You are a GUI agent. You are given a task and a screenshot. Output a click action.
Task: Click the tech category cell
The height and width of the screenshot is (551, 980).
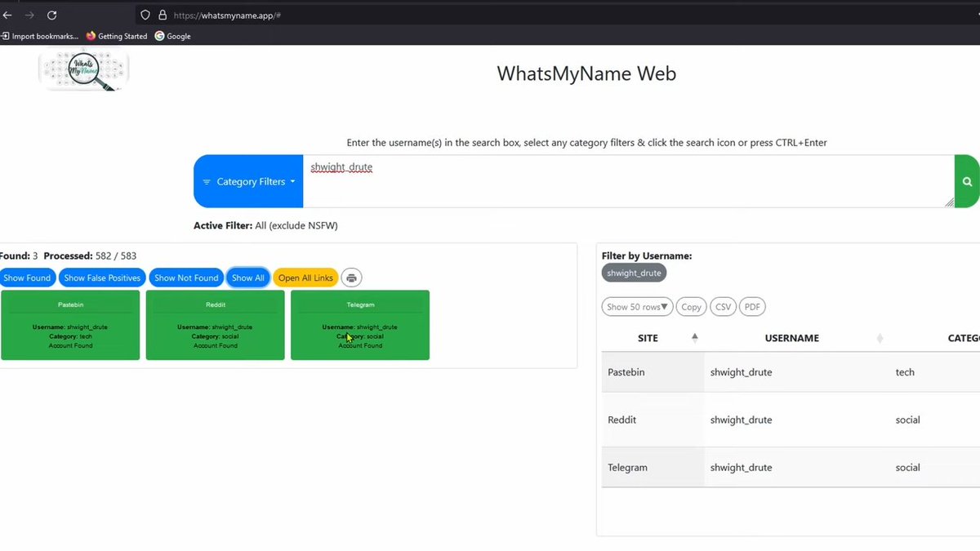click(x=905, y=372)
